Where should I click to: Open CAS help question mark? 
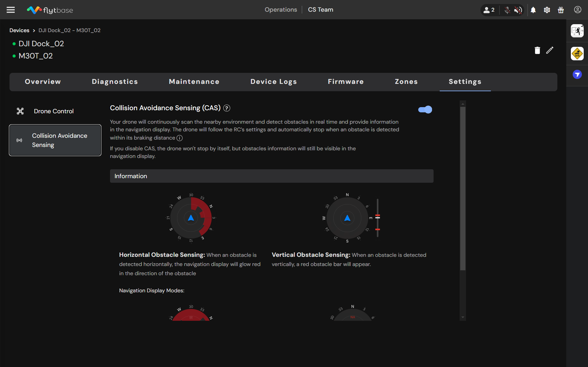(x=227, y=108)
